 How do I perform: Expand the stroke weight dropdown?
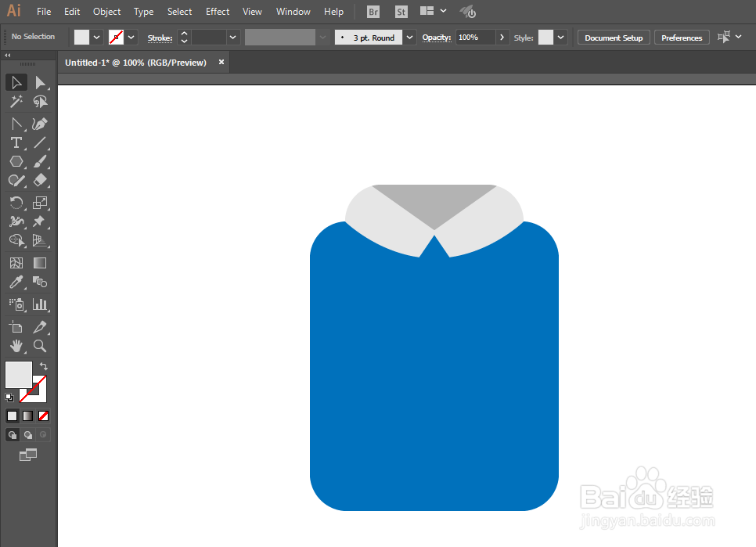coord(233,37)
